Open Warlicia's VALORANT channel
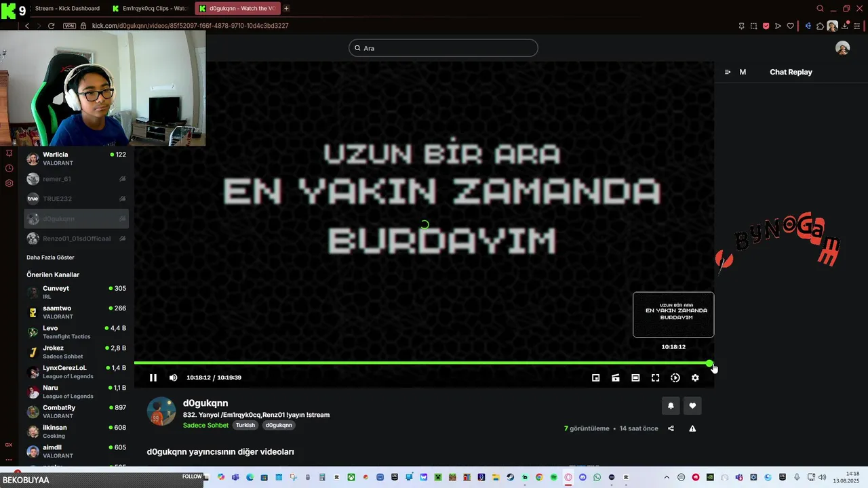The width and height of the screenshot is (868, 488). pyautogui.click(x=77, y=159)
